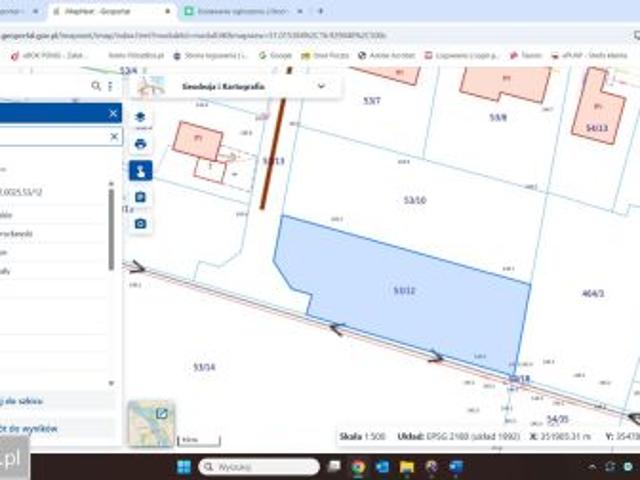Clear the search field with X
The image size is (640, 480).
113,137
